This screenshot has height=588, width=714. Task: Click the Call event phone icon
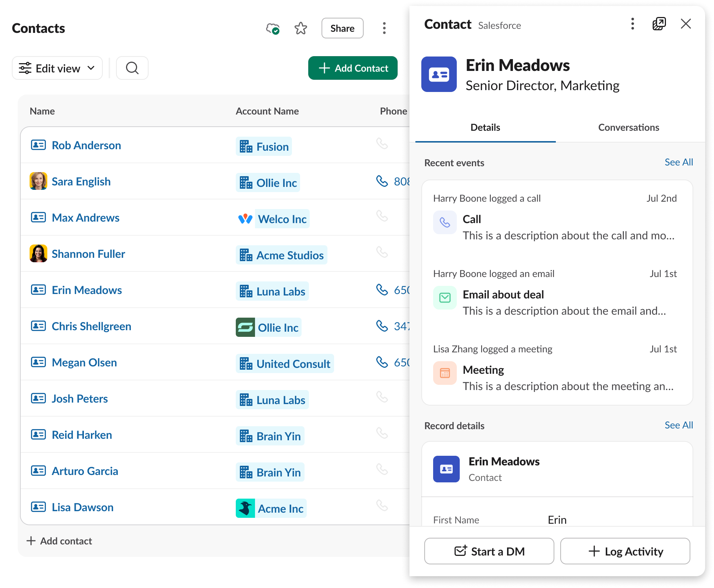coord(445,222)
